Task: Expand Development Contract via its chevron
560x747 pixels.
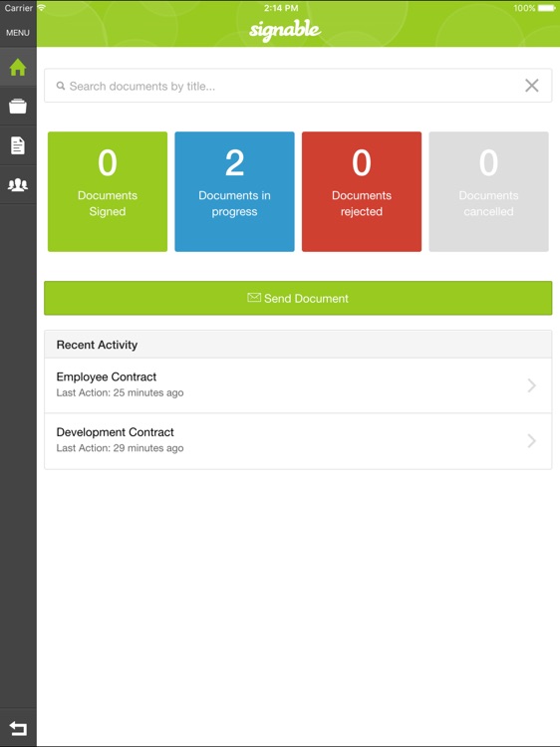Action: [x=532, y=440]
